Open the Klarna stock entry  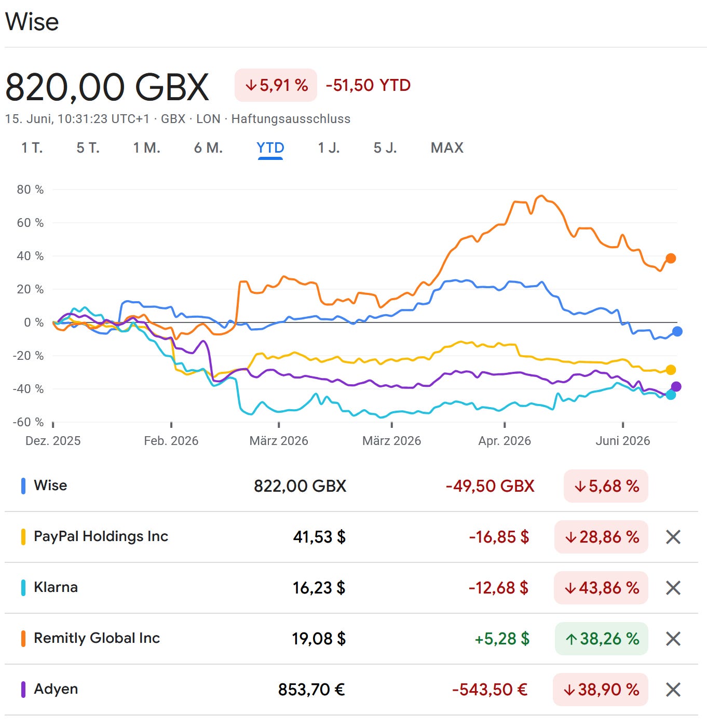[56, 587]
